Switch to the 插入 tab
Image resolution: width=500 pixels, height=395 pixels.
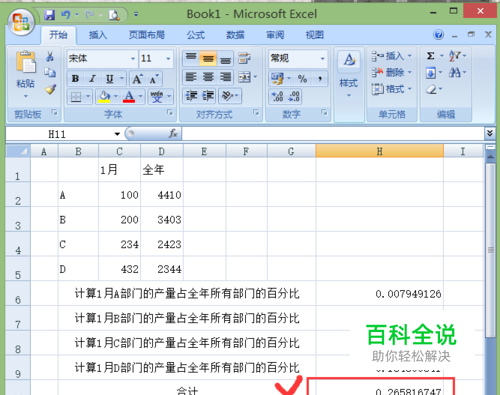click(98, 35)
